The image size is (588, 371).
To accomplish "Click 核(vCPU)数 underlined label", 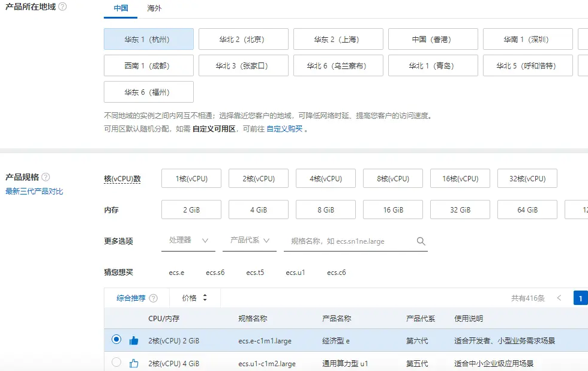I will [122, 179].
